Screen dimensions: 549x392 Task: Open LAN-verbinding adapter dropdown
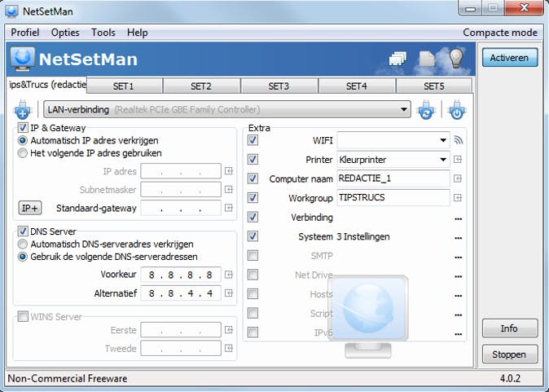click(x=227, y=110)
